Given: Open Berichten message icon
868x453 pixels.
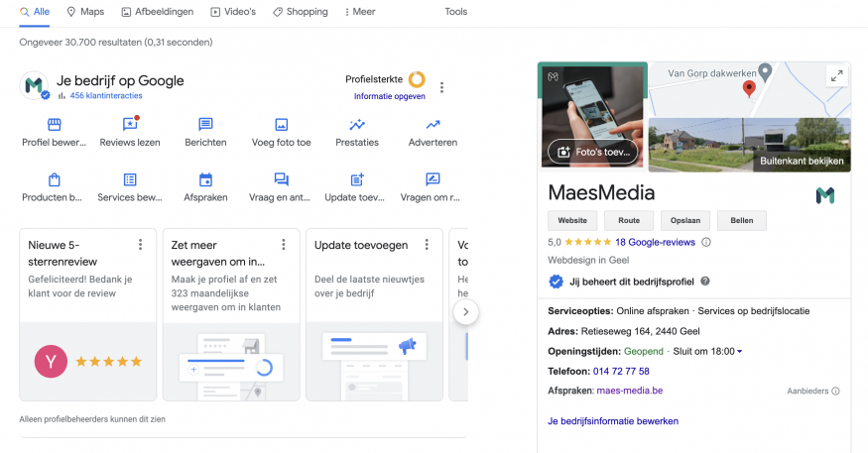Looking at the screenshot, I should tap(205, 124).
